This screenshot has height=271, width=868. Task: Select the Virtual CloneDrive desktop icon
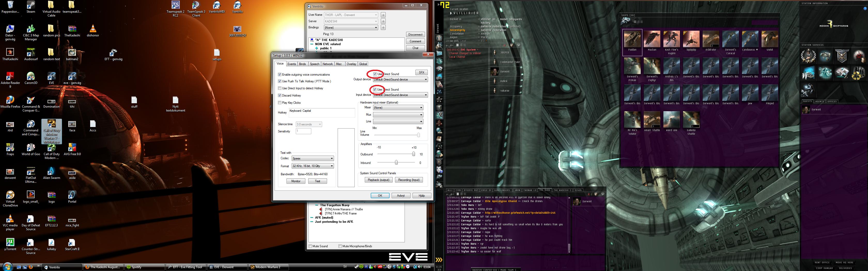coord(10,199)
